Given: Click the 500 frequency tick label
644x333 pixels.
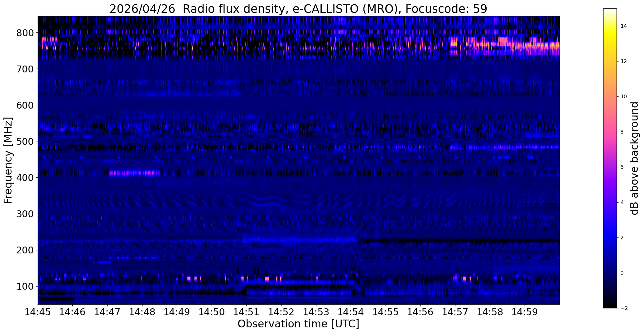Looking at the screenshot, I should [25, 141].
